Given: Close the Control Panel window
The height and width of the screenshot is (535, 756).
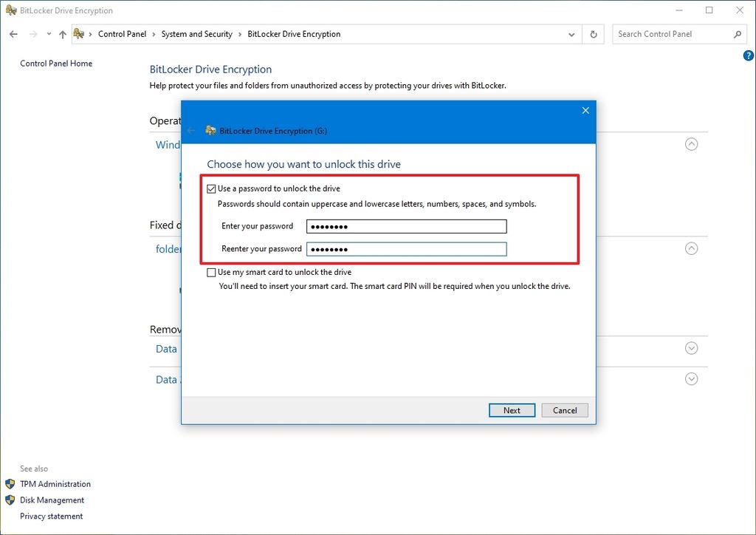Looking at the screenshot, I should 740,10.
